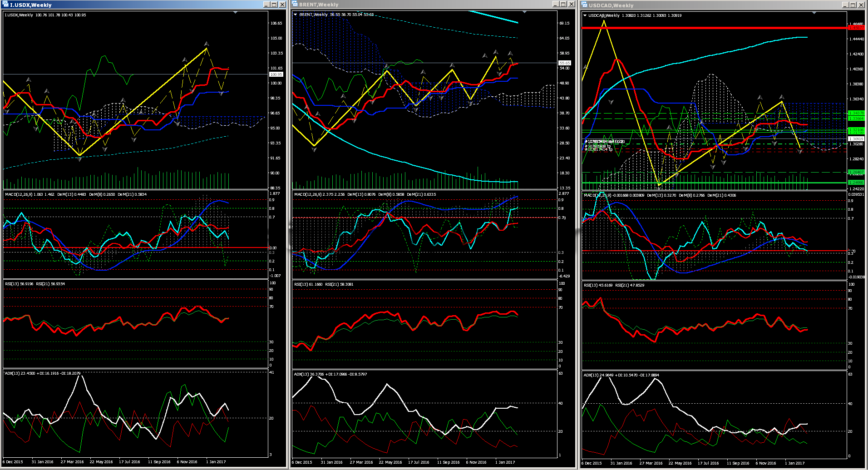Click the chart shift marker on I.USDX chart
This screenshot has height=470, width=868.
(x=235, y=13)
